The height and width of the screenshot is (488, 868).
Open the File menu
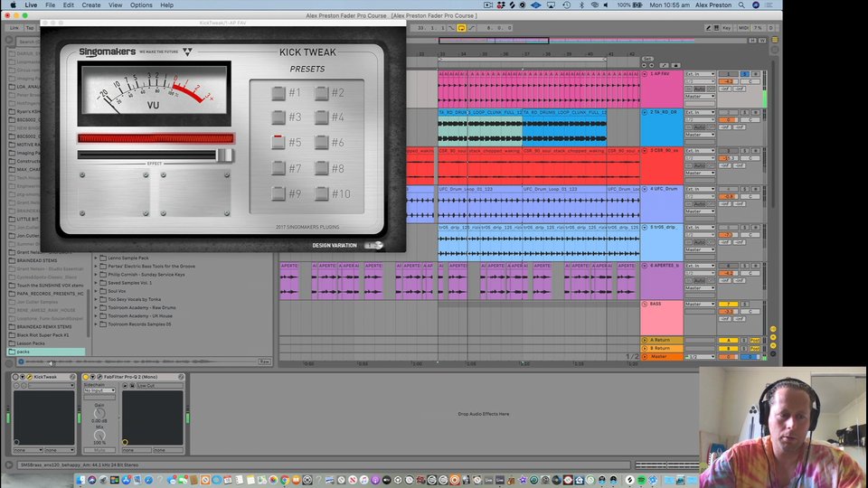(x=51, y=5)
